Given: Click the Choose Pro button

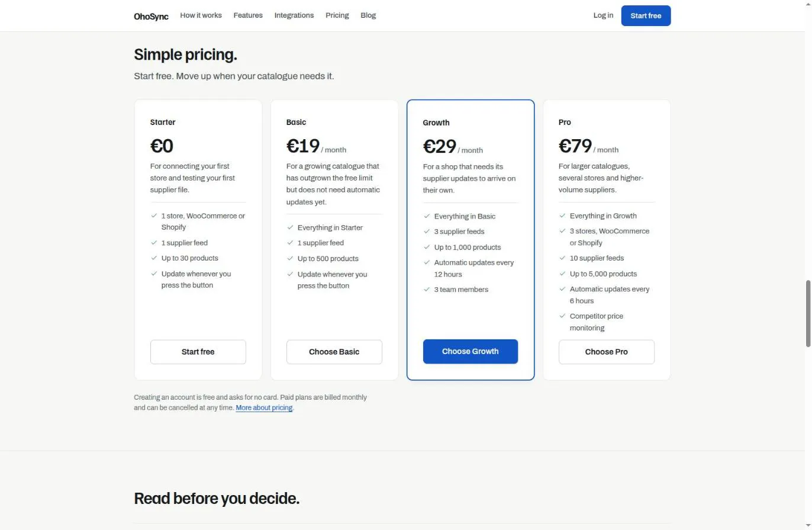Looking at the screenshot, I should [x=607, y=352].
